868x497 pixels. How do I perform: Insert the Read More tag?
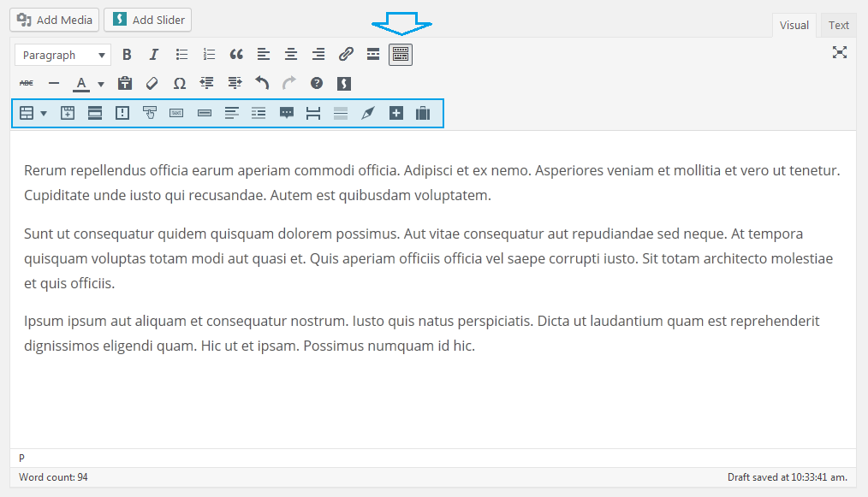(373, 54)
